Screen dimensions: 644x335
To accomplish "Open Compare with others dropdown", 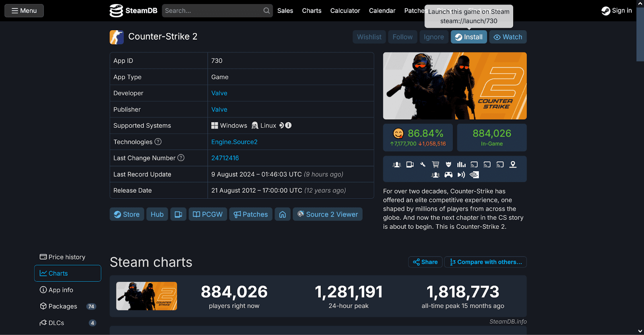I will pos(485,262).
